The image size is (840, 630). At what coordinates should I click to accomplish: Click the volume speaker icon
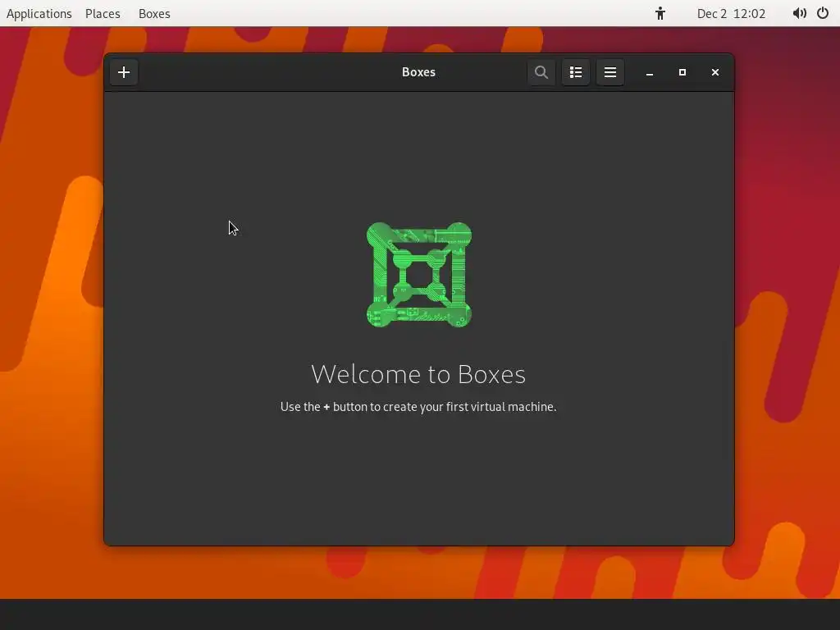[799, 13]
